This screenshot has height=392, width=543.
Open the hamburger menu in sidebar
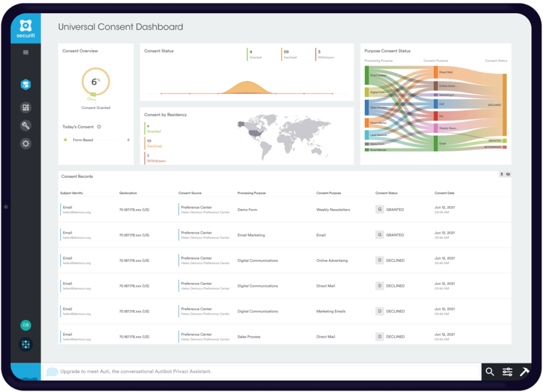tap(25, 52)
